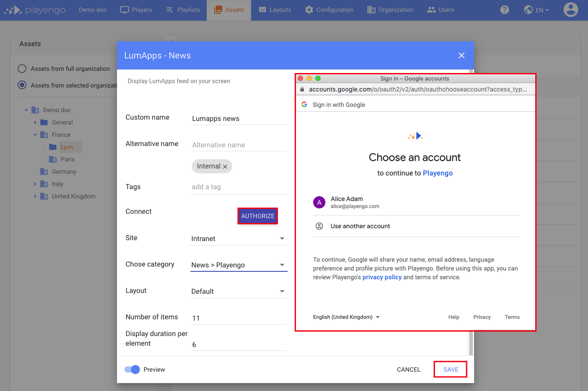Viewport: 588px width, 391px height.
Task: Open the EN language dropdown
Action: tap(536, 10)
